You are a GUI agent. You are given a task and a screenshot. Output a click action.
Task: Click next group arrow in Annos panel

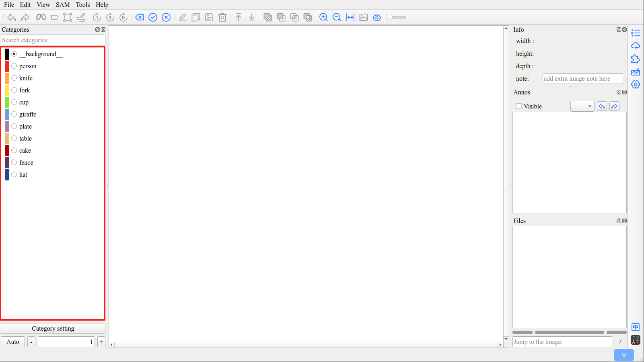click(614, 106)
